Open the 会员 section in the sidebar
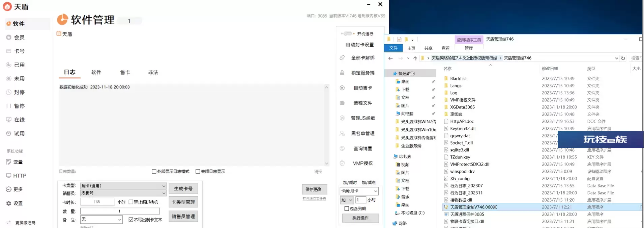Image resolution: width=644 pixels, height=228 pixels. (x=19, y=37)
